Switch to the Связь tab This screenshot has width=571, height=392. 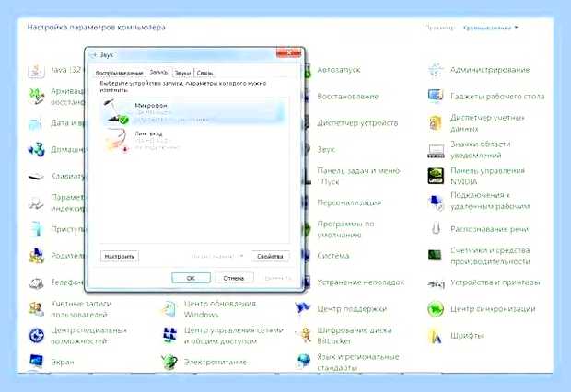pyautogui.click(x=204, y=74)
